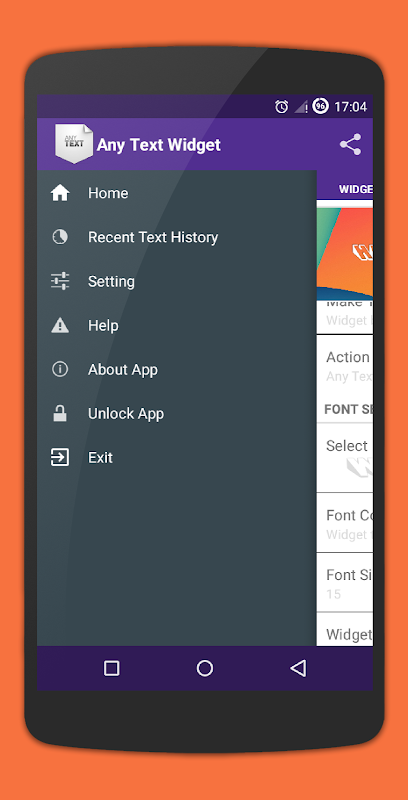Open recent apps with square button

click(x=112, y=668)
